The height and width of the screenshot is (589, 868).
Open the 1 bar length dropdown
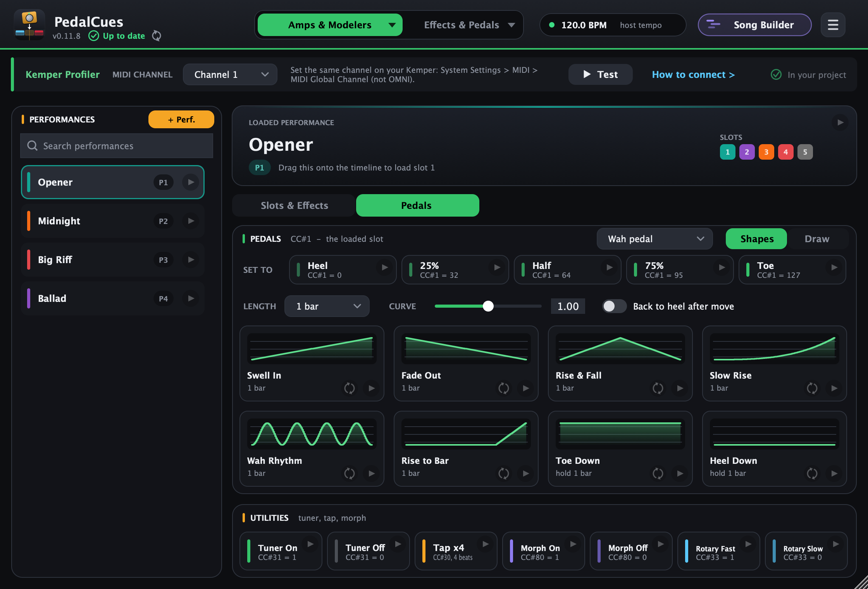(327, 306)
